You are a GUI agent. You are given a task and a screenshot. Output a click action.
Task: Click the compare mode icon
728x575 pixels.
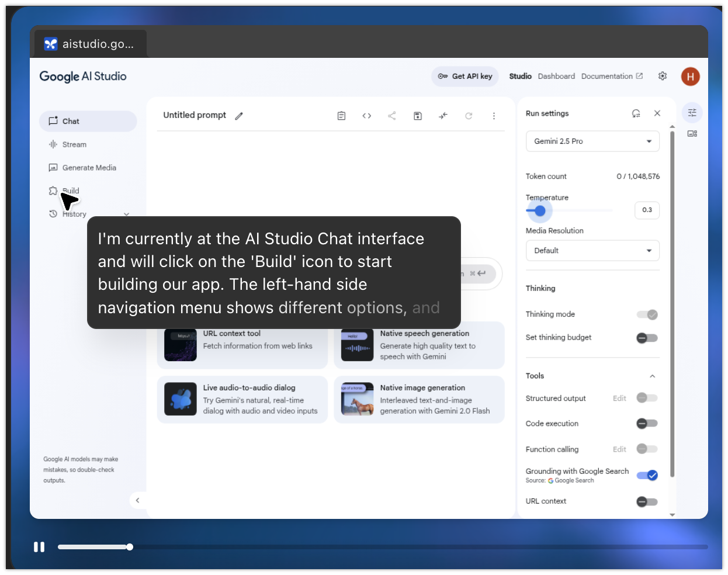click(x=443, y=116)
